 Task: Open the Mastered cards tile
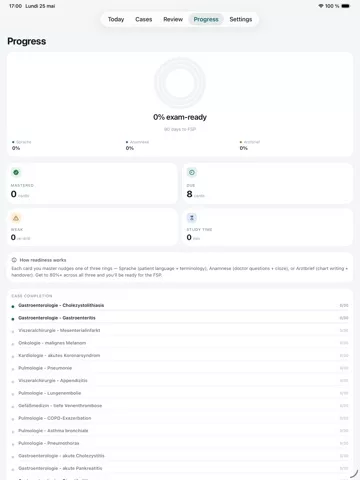tap(92, 183)
